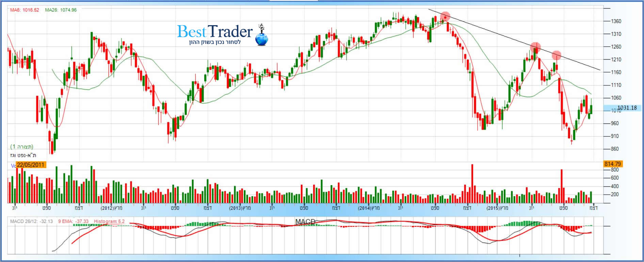
Task: Click the green (1 תצורה) pattern label
Action: 22,147
